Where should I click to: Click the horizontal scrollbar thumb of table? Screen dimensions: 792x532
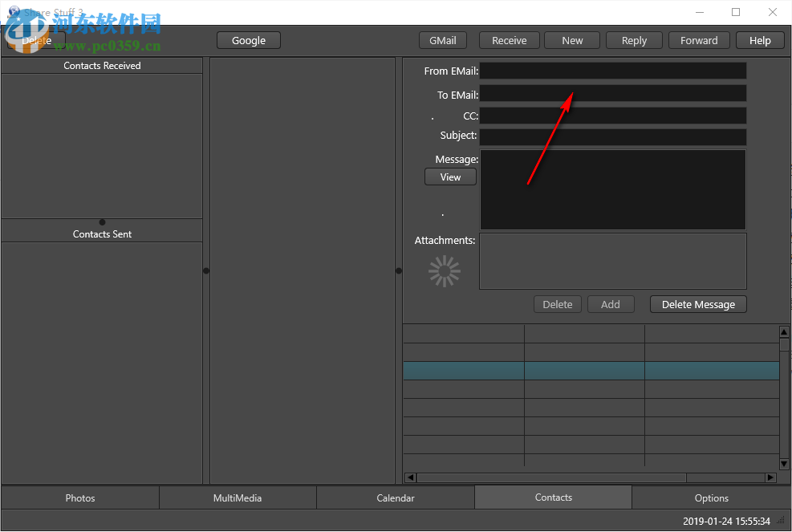click(551, 477)
